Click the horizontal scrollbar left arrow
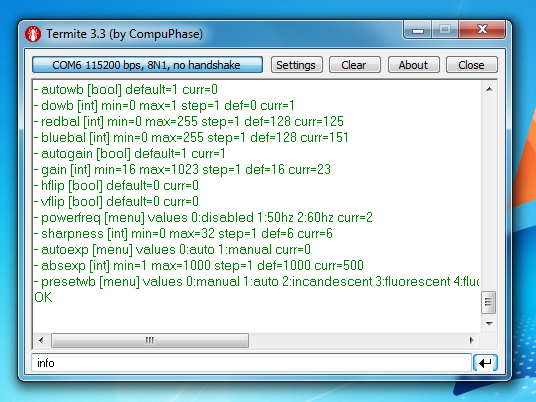The height and width of the screenshot is (402, 536). point(41,340)
